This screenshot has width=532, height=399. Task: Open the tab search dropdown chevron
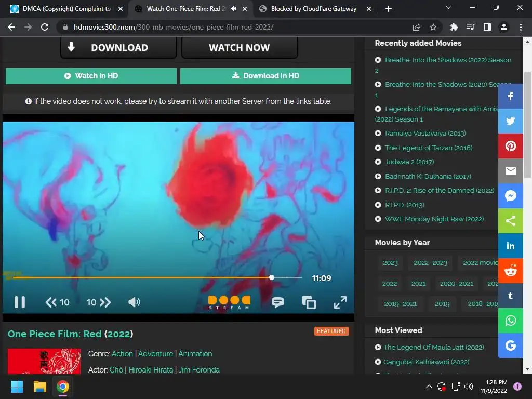coord(448,7)
